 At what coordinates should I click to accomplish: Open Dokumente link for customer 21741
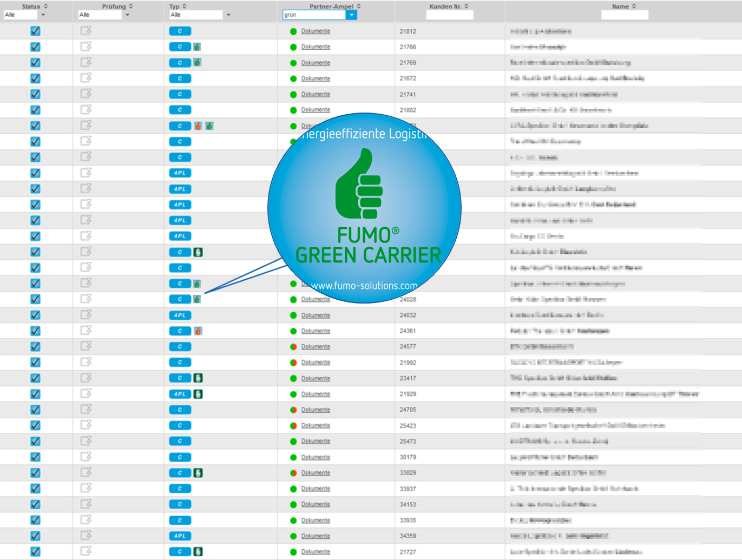[x=316, y=94]
